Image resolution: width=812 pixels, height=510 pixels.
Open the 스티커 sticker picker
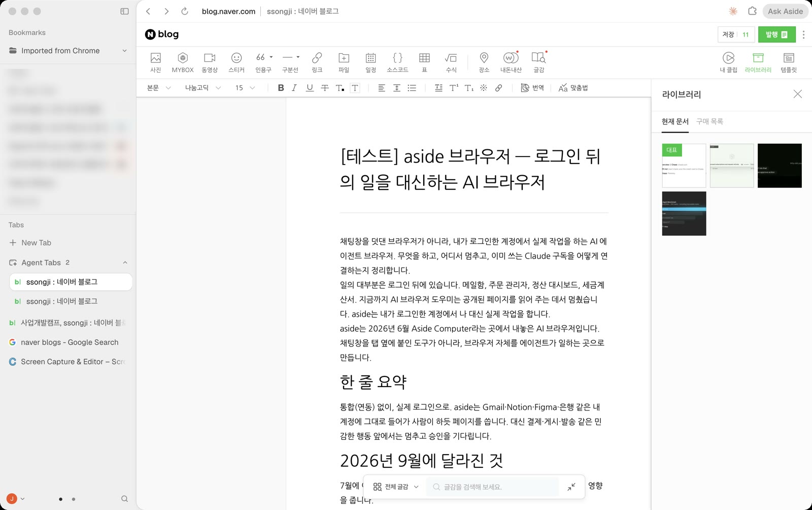(x=236, y=62)
